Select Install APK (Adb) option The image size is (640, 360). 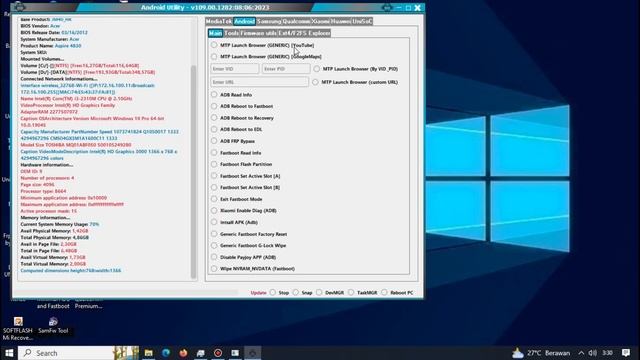point(214,222)
